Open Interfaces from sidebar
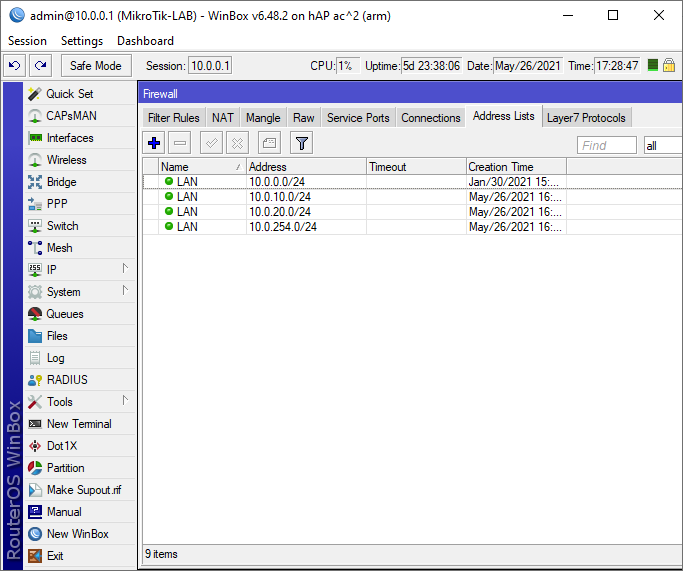 pos(80,138)
